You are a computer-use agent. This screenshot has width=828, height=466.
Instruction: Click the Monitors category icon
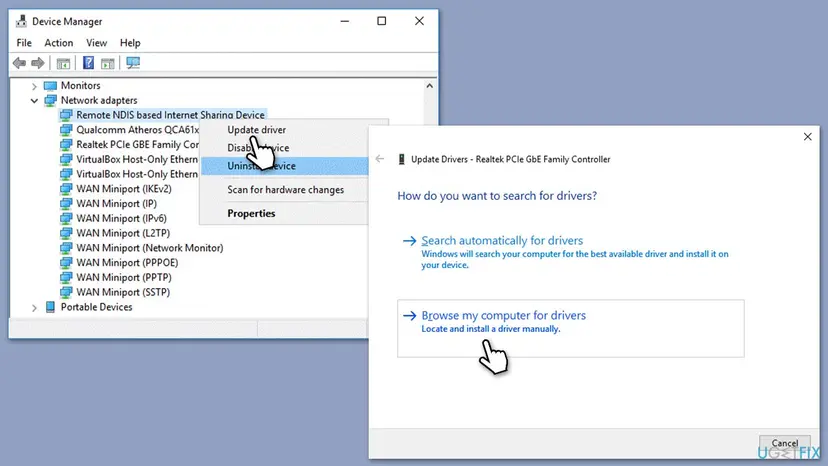click(50, 86)
